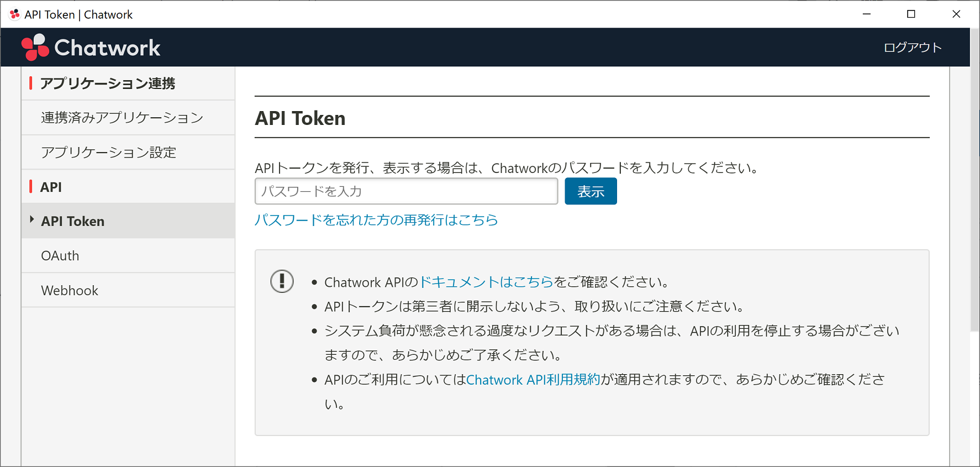Minimize the Chatwork window
Screen dimensions: 980x467
pos(867,14)
